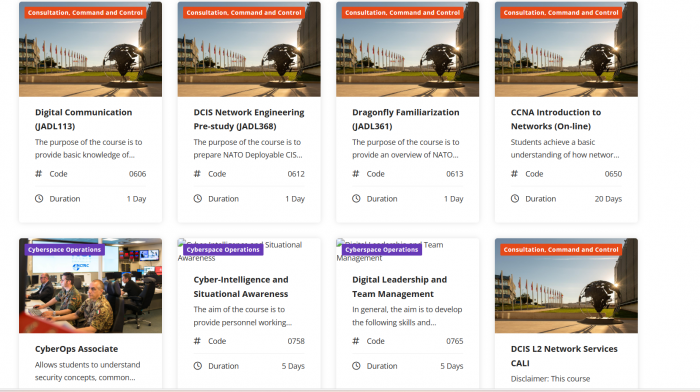Open Cyber-Intelligence and Situational Awareness title
The image size is (700, 392).
pos(241,287)
